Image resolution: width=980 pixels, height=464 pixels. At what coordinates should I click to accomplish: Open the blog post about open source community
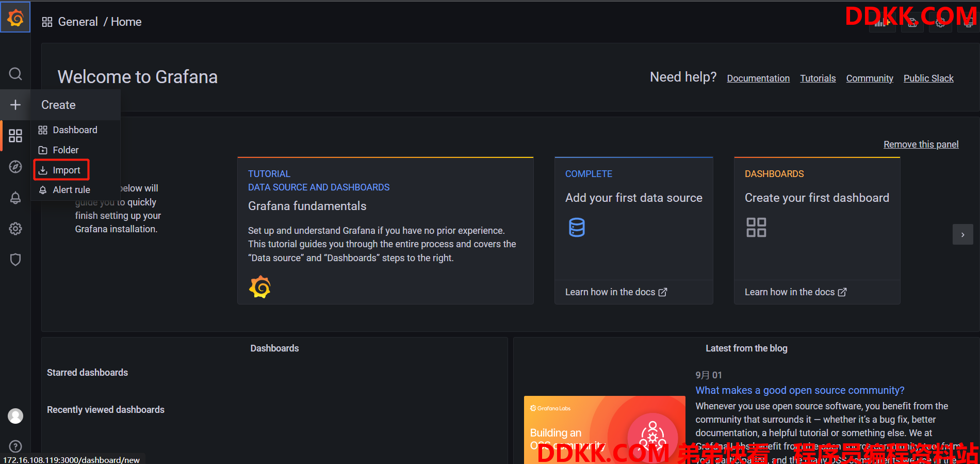pos(799,391)
